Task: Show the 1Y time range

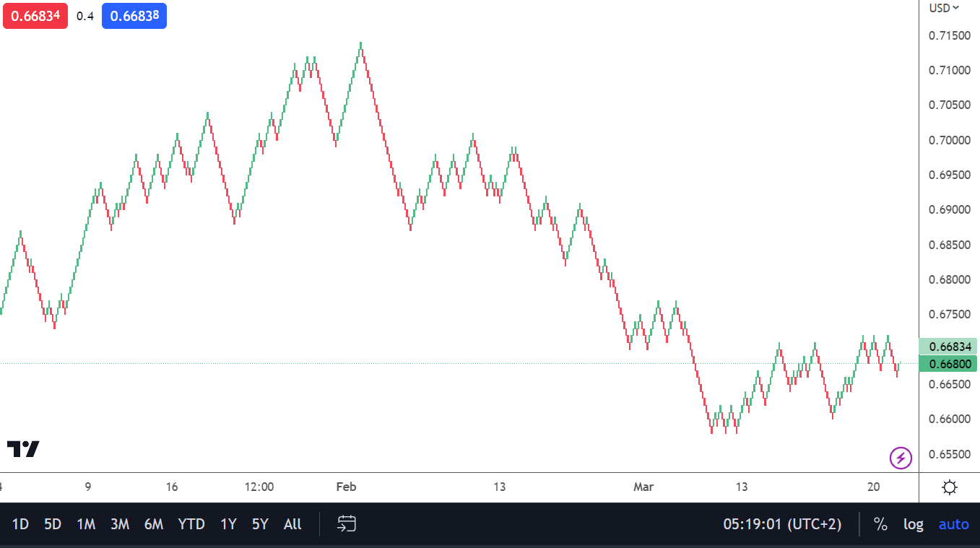Action: pyautogui.click(x=228, y=524)
